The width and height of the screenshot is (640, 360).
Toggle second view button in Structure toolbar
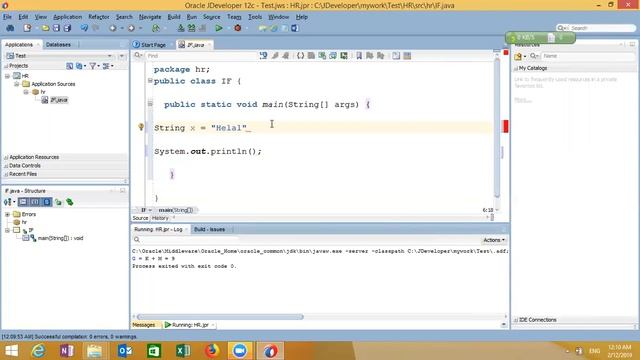click(x=35, y=202)
